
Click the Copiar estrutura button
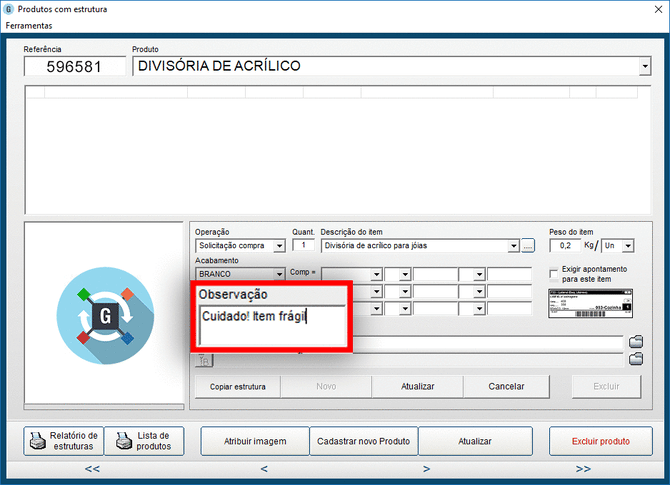[238, 387]
